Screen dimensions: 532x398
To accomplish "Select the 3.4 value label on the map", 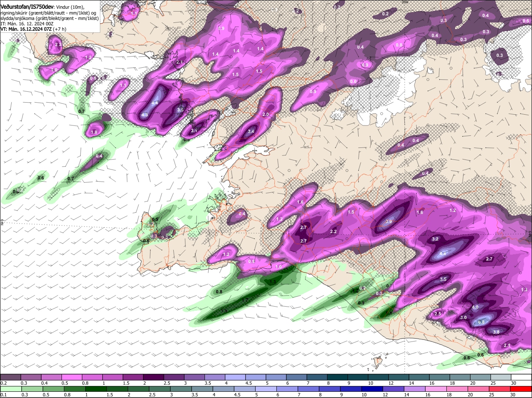I will [251, 132].
